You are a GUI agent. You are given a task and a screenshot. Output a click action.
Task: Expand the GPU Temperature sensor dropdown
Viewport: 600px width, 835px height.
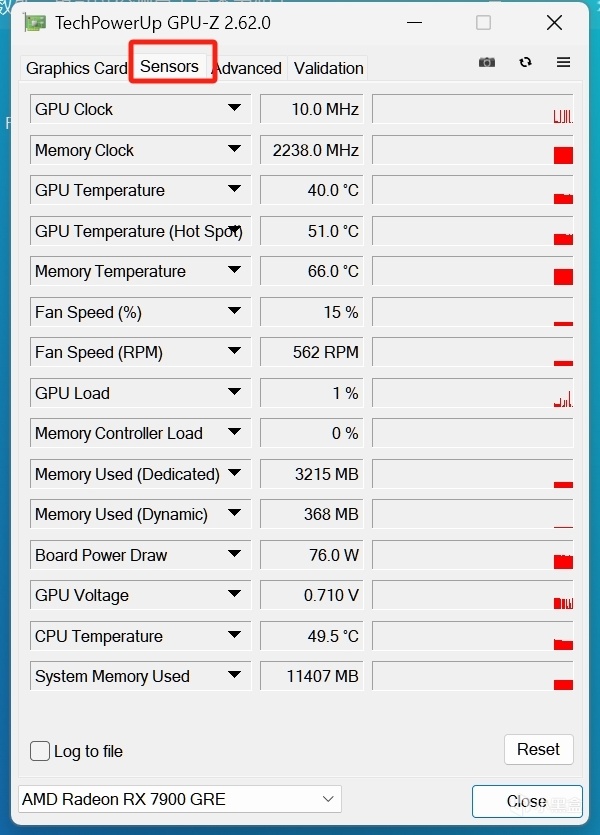click(234, 189)
